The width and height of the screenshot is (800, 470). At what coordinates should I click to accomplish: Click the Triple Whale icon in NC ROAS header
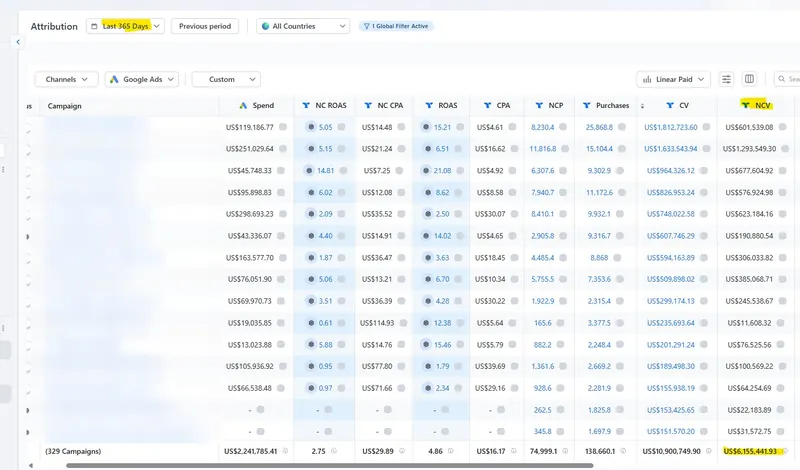[x=306, y=106]
